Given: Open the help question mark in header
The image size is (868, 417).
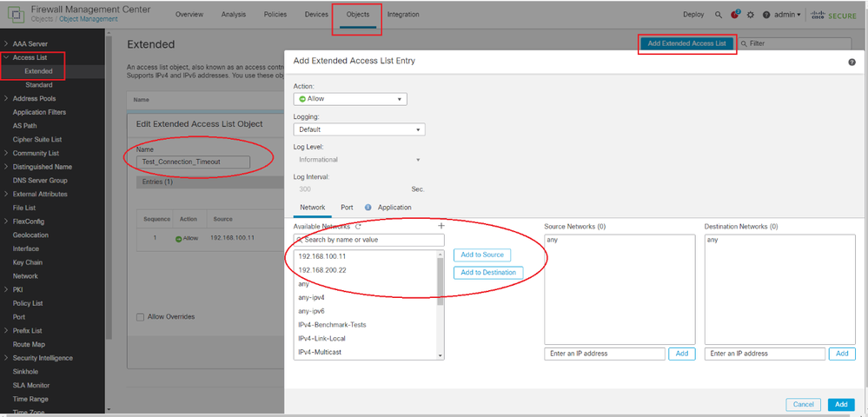Looking at the screenshot, I should (766, 15).
